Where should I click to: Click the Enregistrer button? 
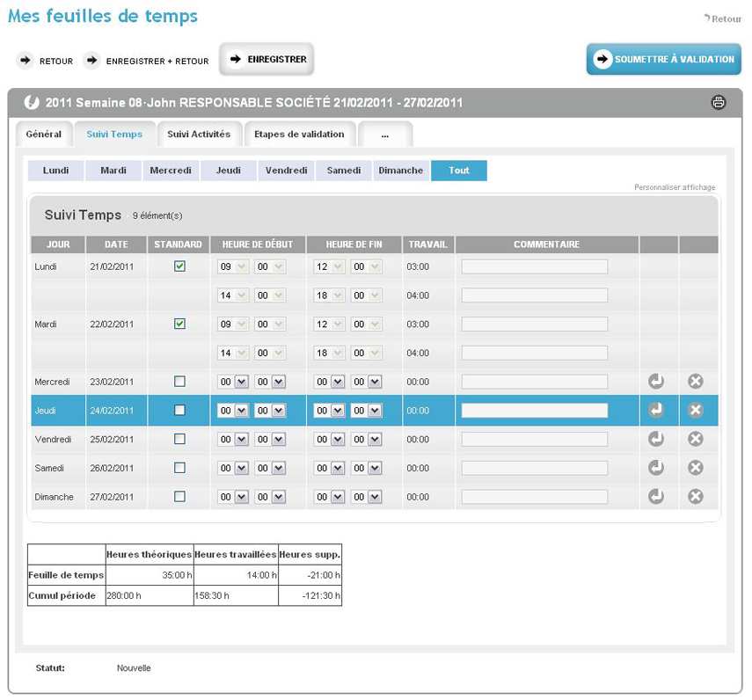tap(266, 59)
